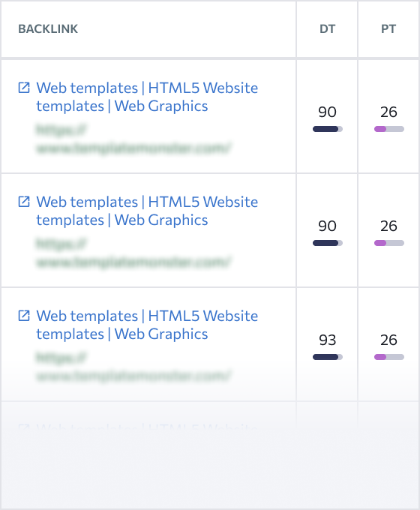This screenshot has height=510, width=420.
Task: Open external link icon in third row
Action: coord(24,316)
